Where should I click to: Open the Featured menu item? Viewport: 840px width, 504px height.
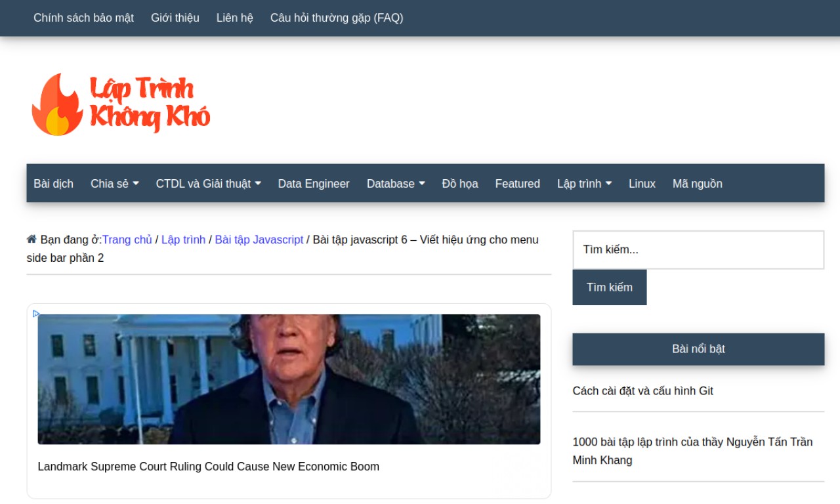click(x=518, y=184)
